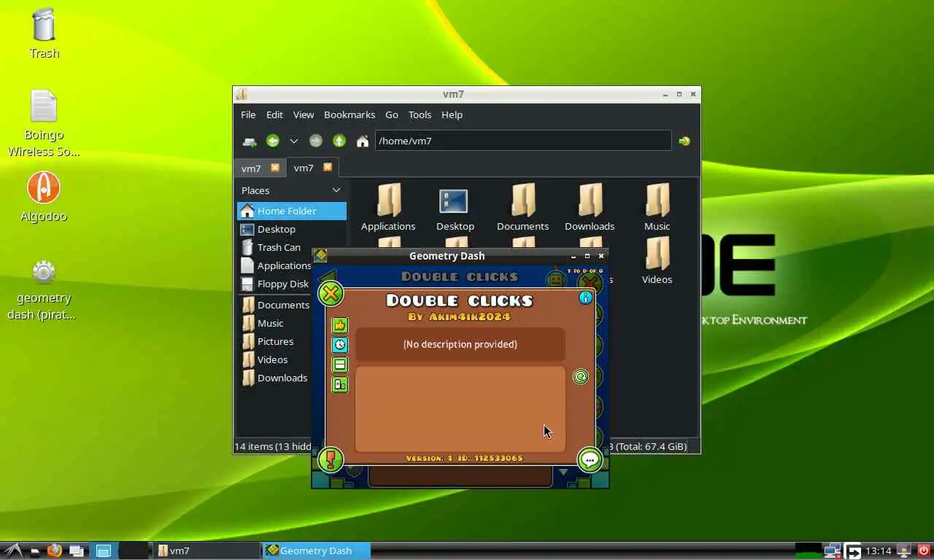
Task: Open the history dropdown arrow beside Back
Action: (x=293, y=141)
